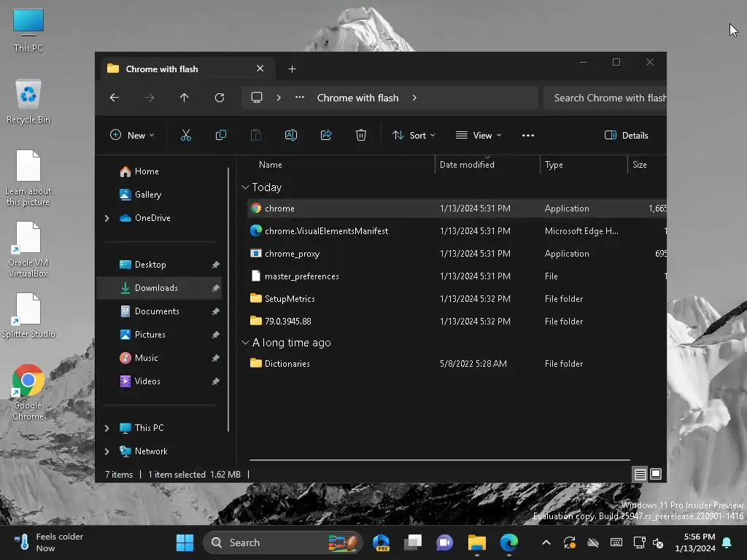Viewport: 747px width, 560px height.
Task: Open Documents in quick access
Action: (157, 311)
